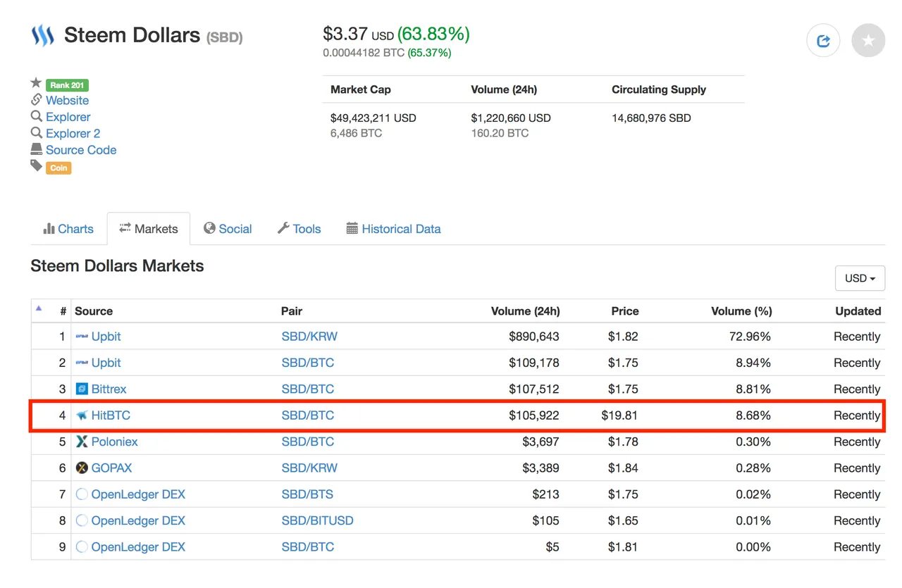Open the GOPAX exchange link
This screenshot has height=588, width=902.
tap(112, 468)
